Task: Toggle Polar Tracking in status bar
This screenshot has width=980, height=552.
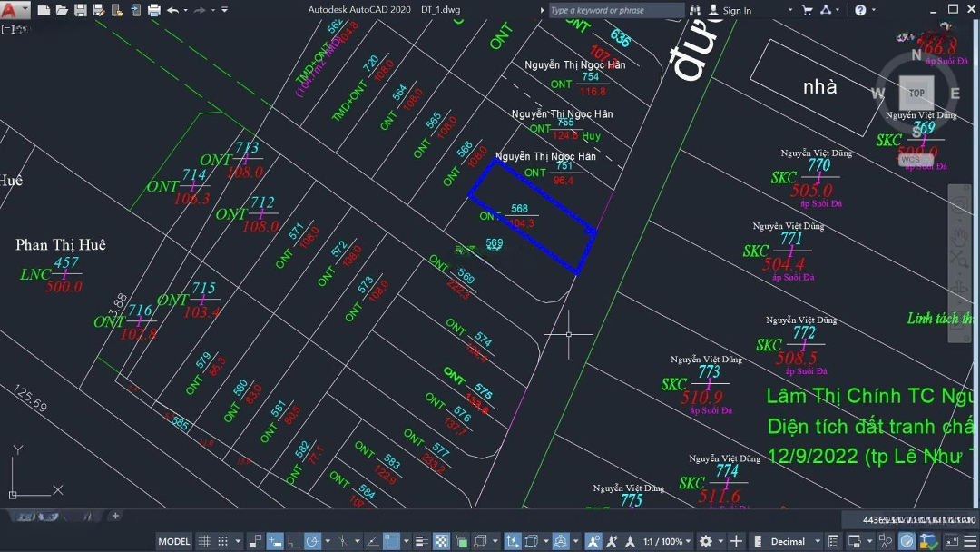Action: tap(311, 541)
